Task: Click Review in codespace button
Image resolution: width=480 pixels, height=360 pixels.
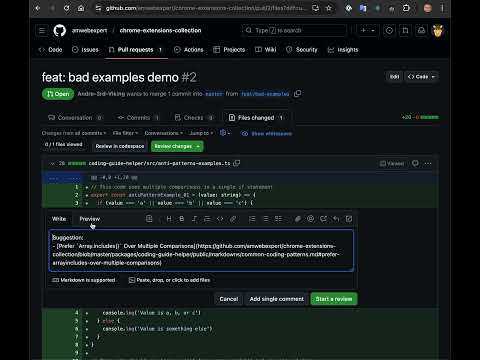Action: [x=120, y=146]
